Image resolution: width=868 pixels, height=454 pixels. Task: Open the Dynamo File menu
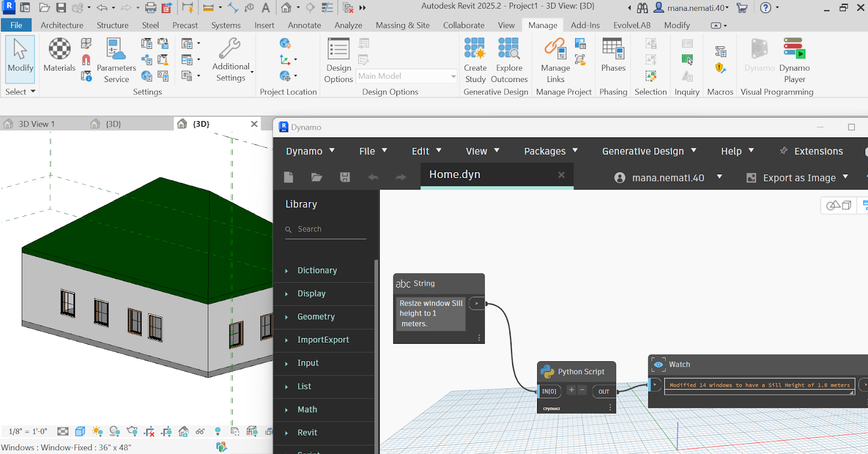tap(373, 151)
